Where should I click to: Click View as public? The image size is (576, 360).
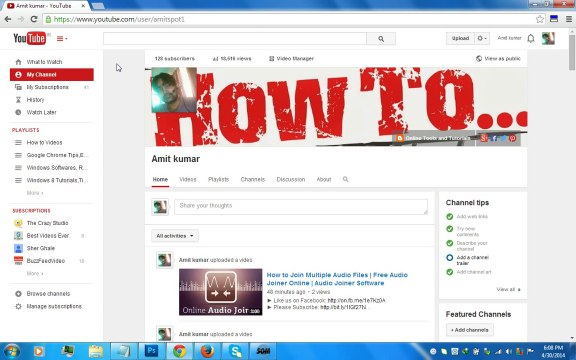coord(498,58)
